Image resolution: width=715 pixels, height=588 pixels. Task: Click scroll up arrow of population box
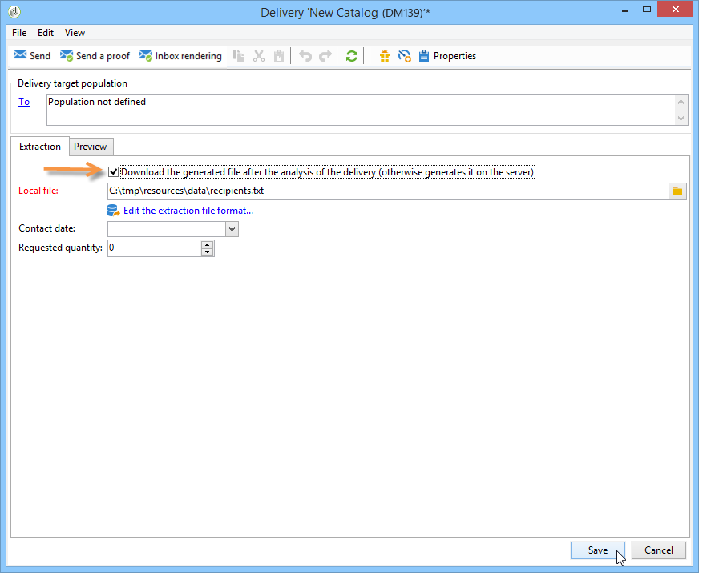click(681, 102)
